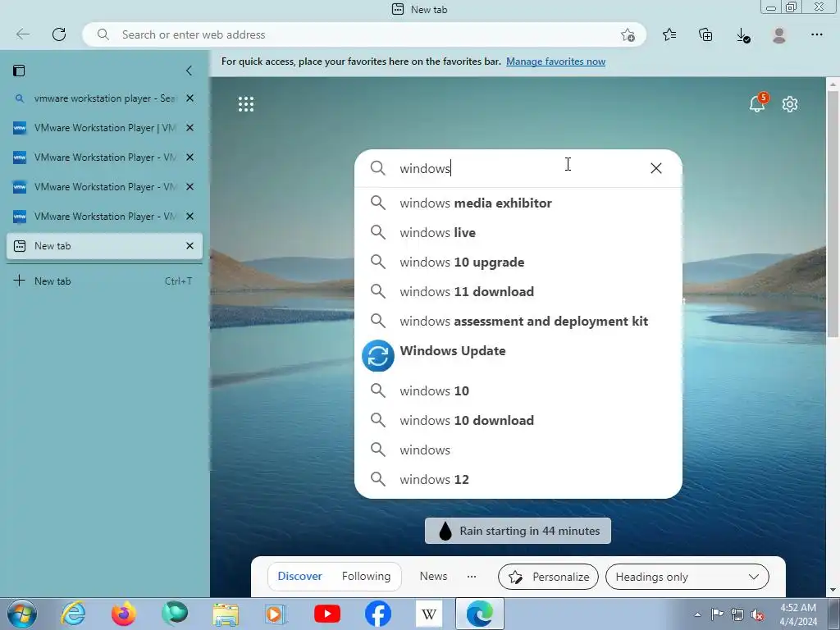The height and width of the screenshot is (630, 840).
Task: Select suggestion windows live
Action: tap(518, 232)
